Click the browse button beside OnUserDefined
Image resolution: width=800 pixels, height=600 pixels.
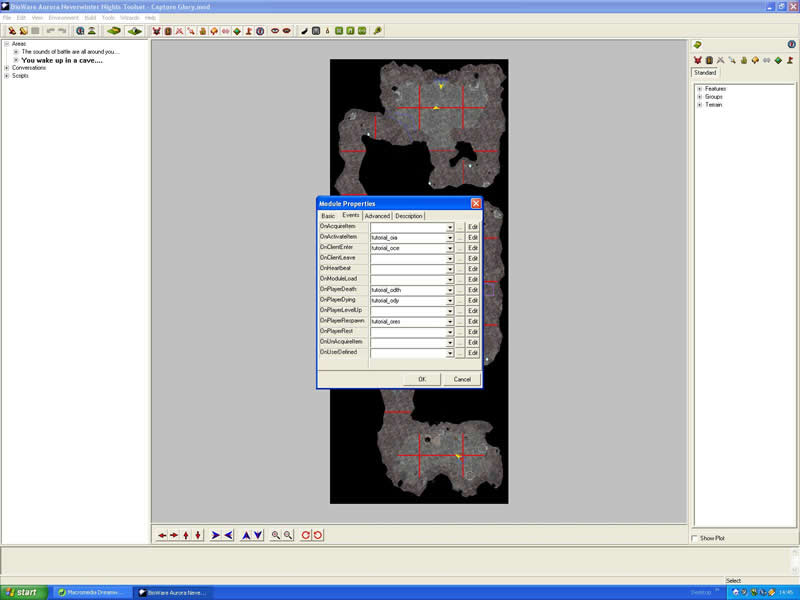click(x=460, y=353)
